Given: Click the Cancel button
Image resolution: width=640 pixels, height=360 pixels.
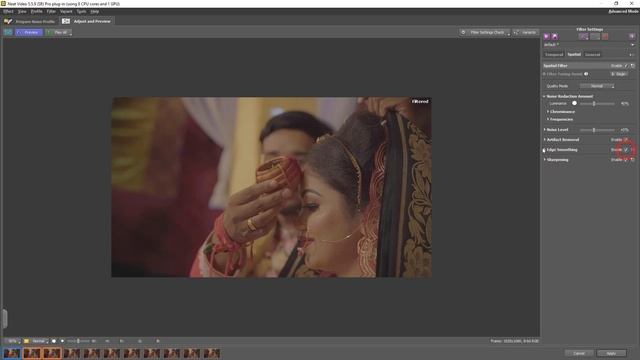Looking at the screenshot, I should point(579,353).
